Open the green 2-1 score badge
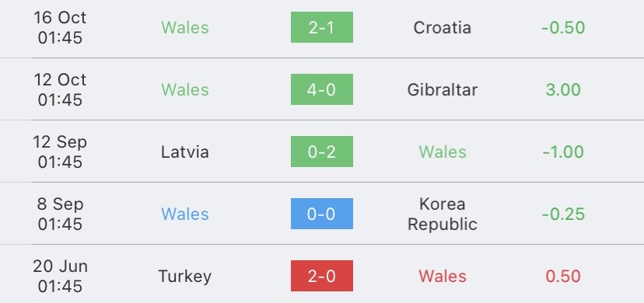Screen dimensions: 644x303 click(321, 27)
